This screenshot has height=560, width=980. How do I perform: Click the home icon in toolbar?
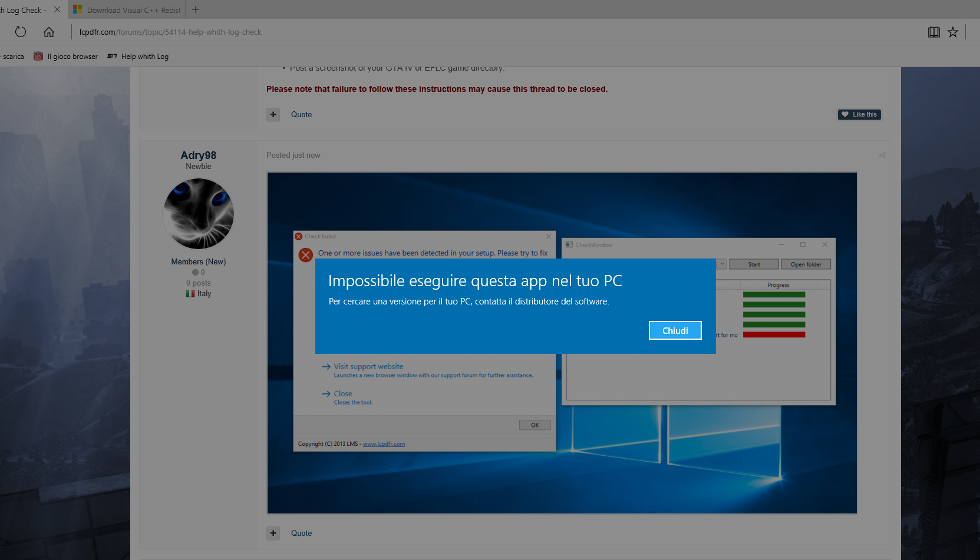[49, 32]
